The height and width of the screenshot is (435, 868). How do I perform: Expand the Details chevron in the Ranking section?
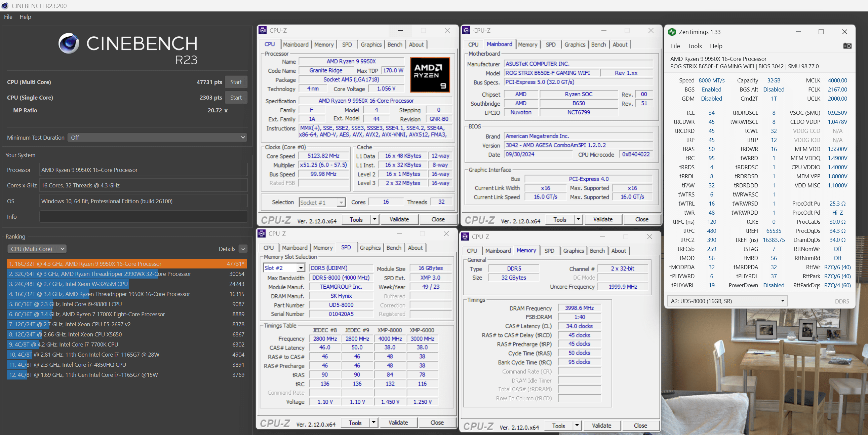[243, 249]
